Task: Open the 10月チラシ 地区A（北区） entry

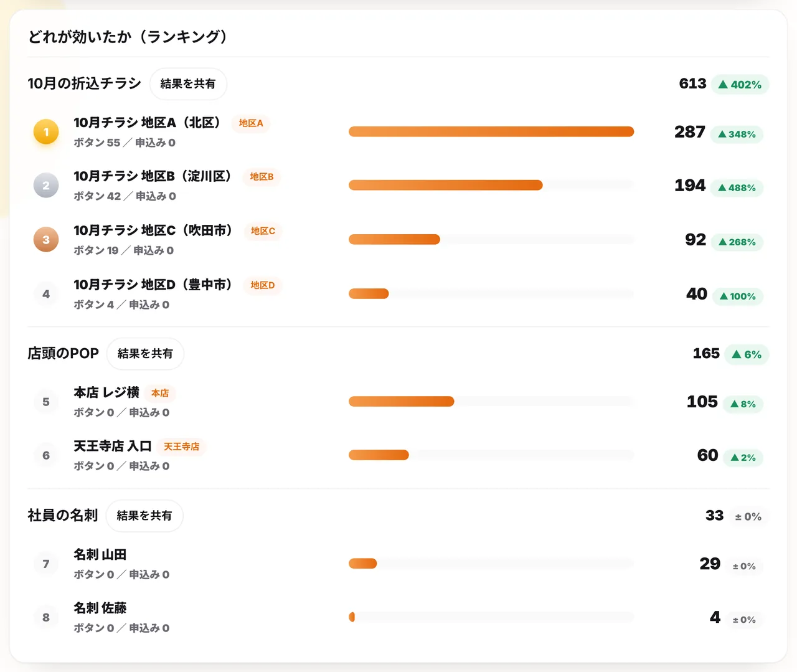Action: [147, 123]
